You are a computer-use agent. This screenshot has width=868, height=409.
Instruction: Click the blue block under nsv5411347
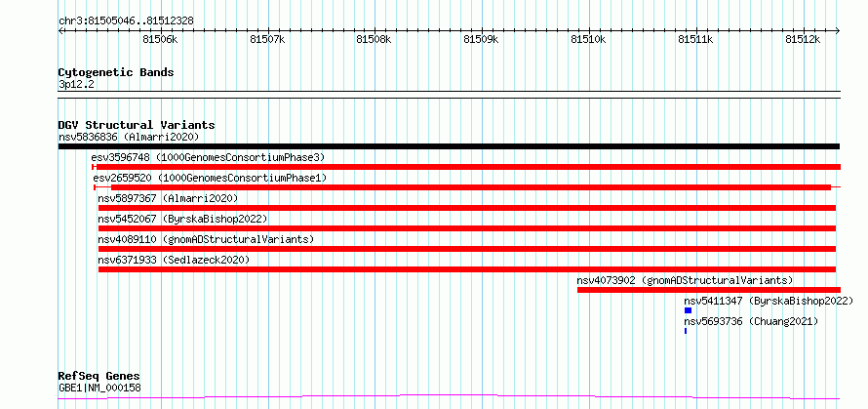tap(689, 310)
